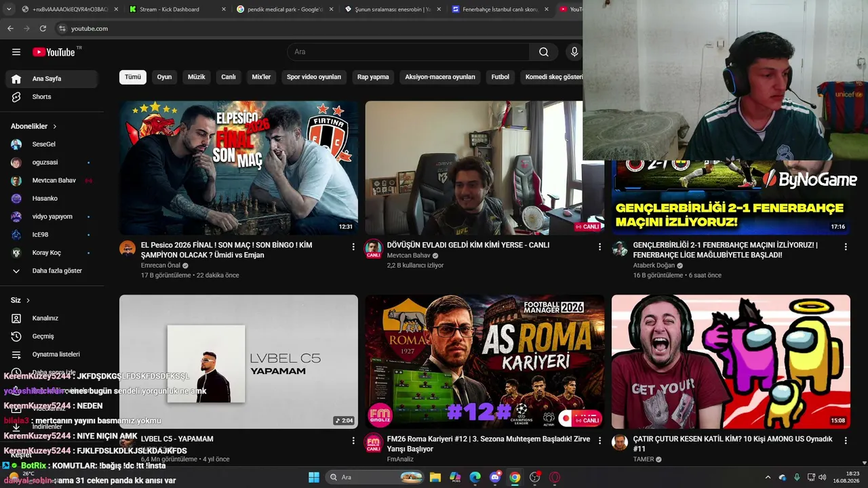Viewport: 868px width, 488px height.
Task: Open Kanalınız in the sidebar
Action: (52, 318)
